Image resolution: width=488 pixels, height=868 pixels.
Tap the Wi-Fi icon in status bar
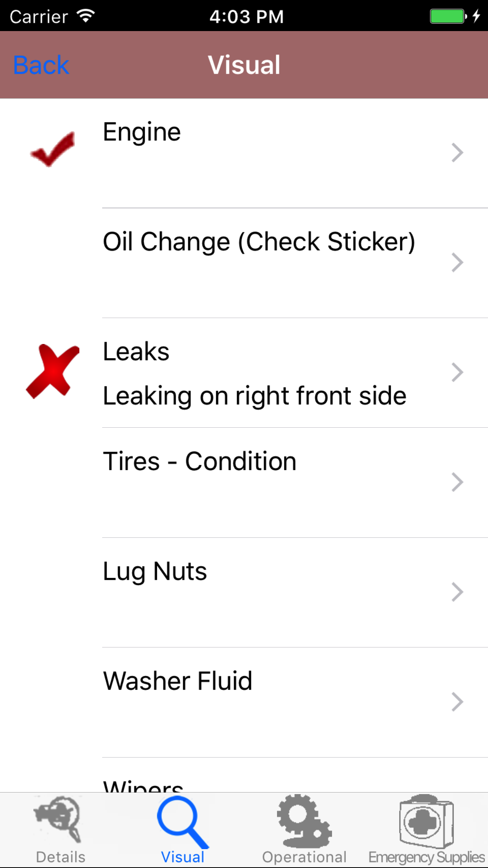pyautogui.click(x=86, y=16)
